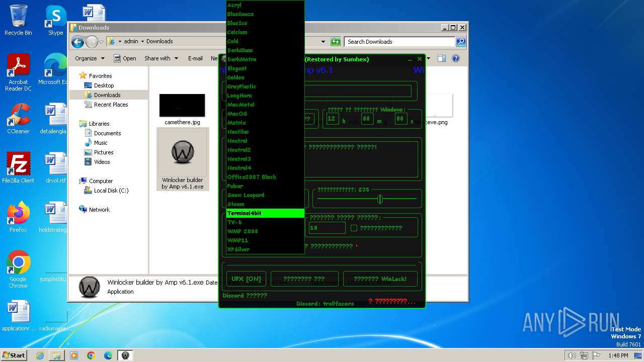The height and width of the screenshot is (362, 644).
Task: Select the LongHorn skin entry
Action: coord(265,96)
